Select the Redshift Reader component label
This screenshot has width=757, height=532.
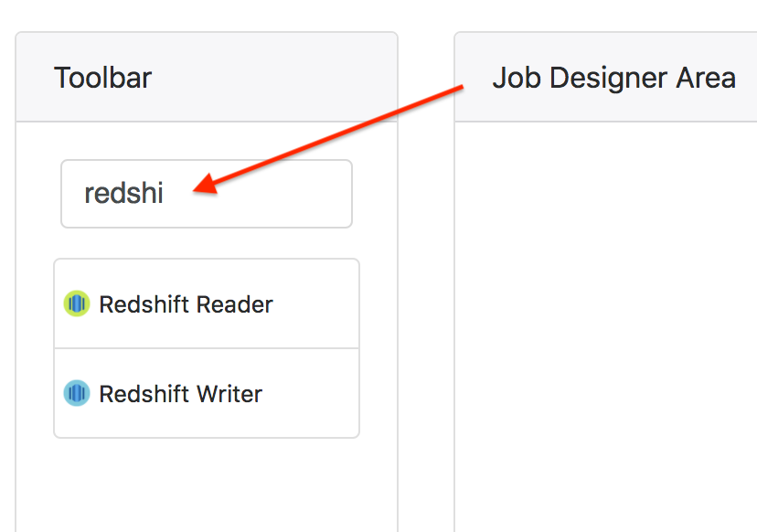186,304
